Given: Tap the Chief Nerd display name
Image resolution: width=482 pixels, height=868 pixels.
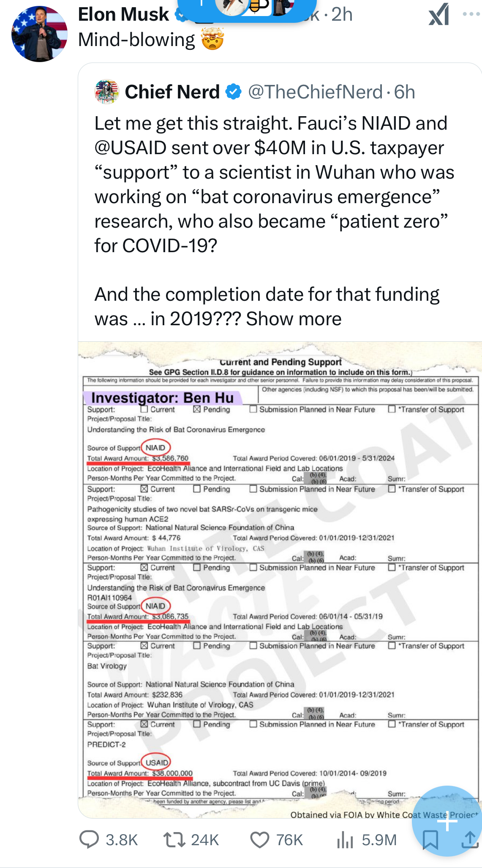Looking at the screenshot, I should 172,92.
